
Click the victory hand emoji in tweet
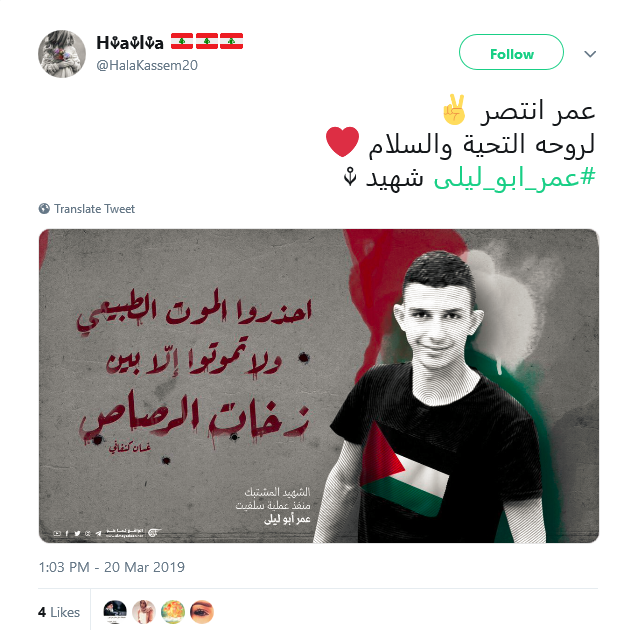[x=454, y=110]
